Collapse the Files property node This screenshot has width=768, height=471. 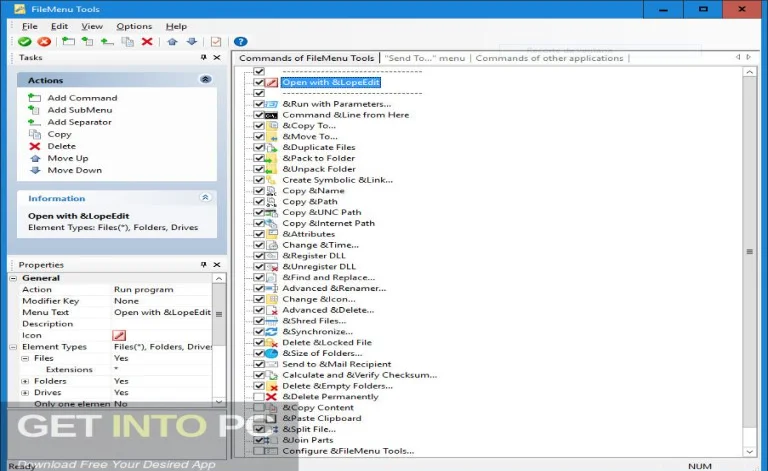pyautogui.click(x=25, y=358)
